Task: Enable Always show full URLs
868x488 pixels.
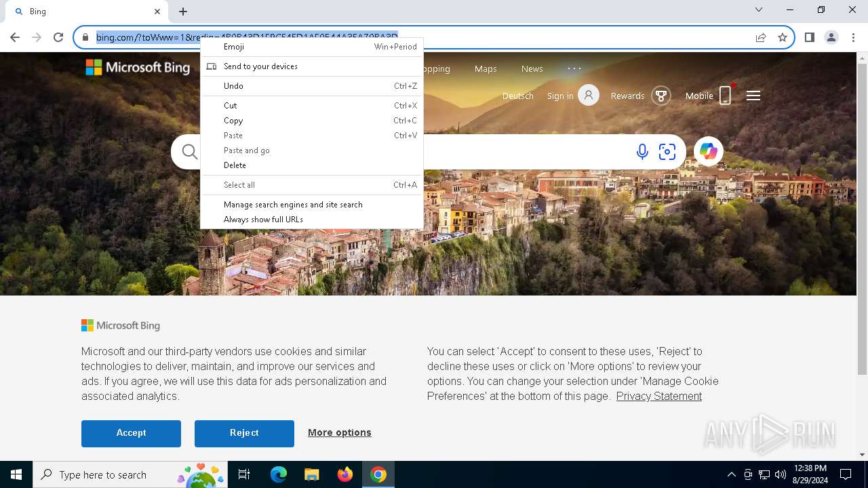Action: coord(312,220)
